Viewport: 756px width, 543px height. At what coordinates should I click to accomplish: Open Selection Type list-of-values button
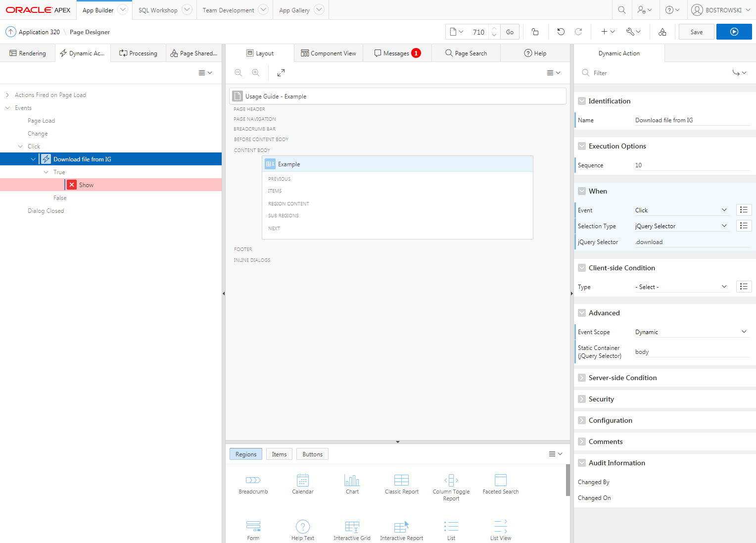pos(744,226)
